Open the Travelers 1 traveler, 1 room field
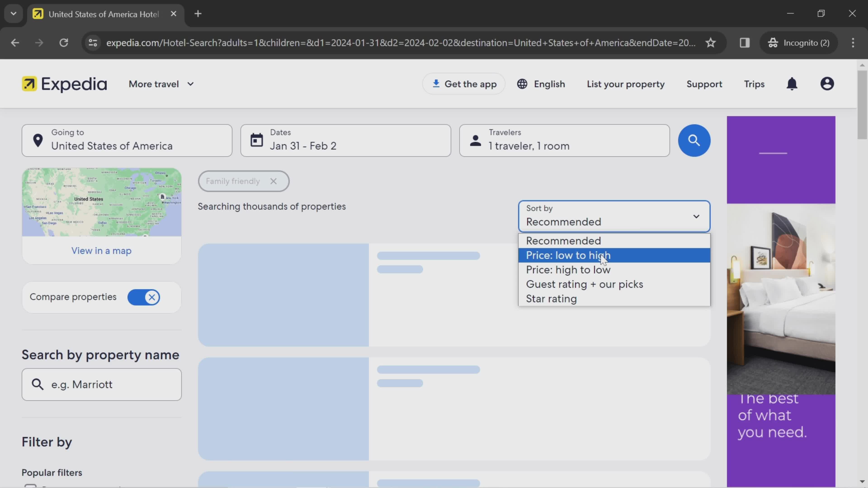The width and height of the screenshot is (868, 488). [x=564, y=141]
